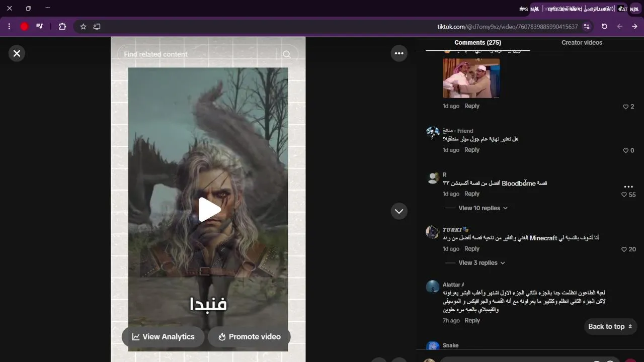Screen dimensions: 644x362
Task: Go to the next video with the down chevron
Action: tap(399, 211)
